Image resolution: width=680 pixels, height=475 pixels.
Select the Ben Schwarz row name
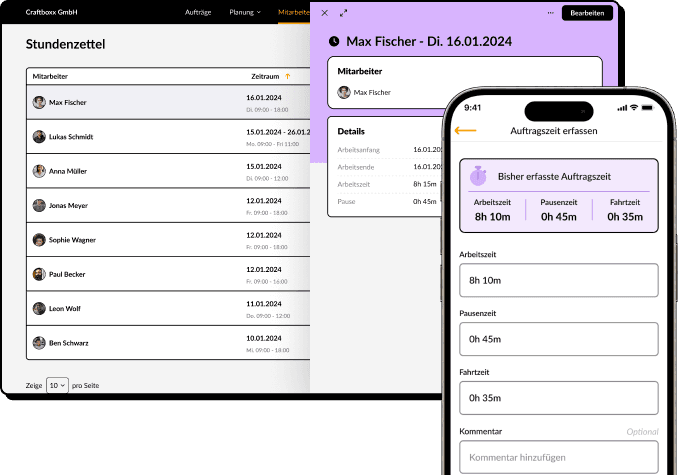click(69, 343)
